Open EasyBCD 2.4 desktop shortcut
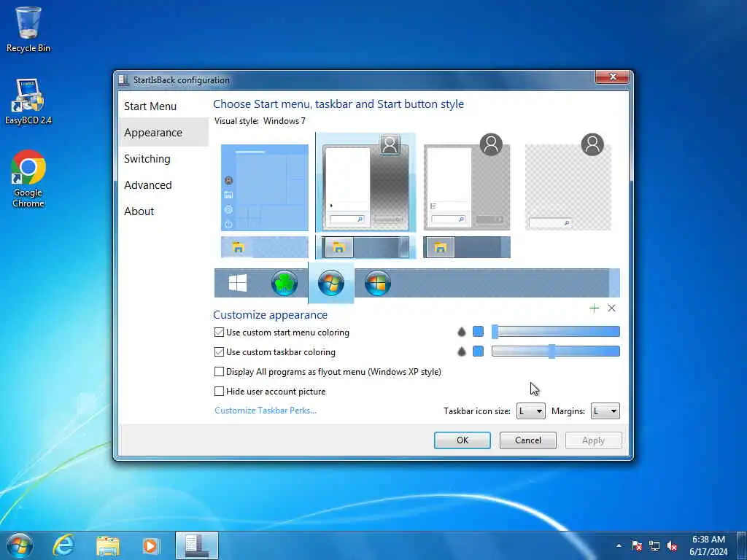 [x=28, y=101]
